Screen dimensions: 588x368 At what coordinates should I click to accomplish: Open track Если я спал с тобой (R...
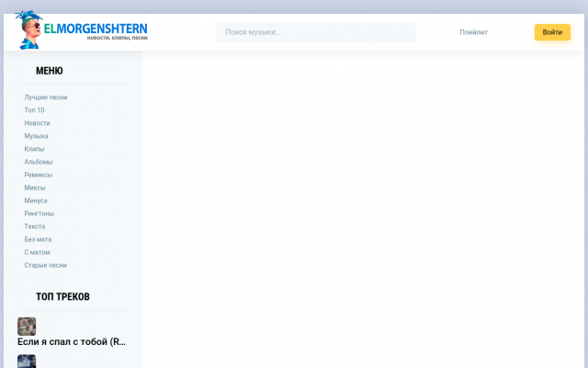72,341
